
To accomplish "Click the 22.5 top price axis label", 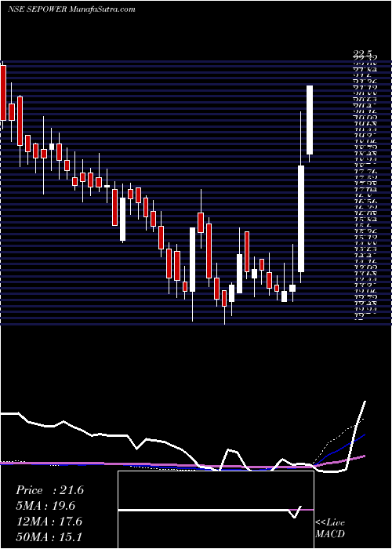I will point(362,53).
